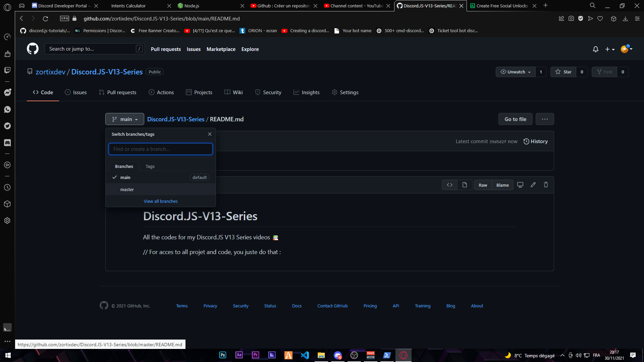This screenshot has width=644, height=362.
Task: Star the repository
Action: point(563,72)
